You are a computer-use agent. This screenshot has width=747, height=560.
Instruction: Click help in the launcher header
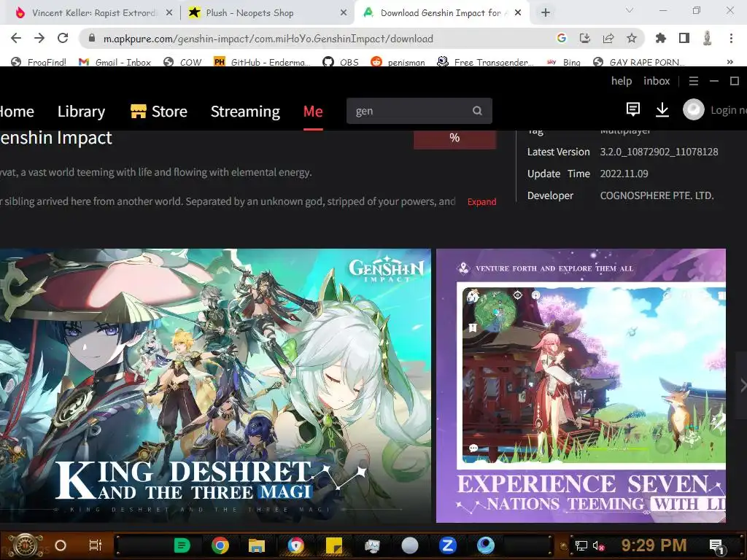[622, 81]
